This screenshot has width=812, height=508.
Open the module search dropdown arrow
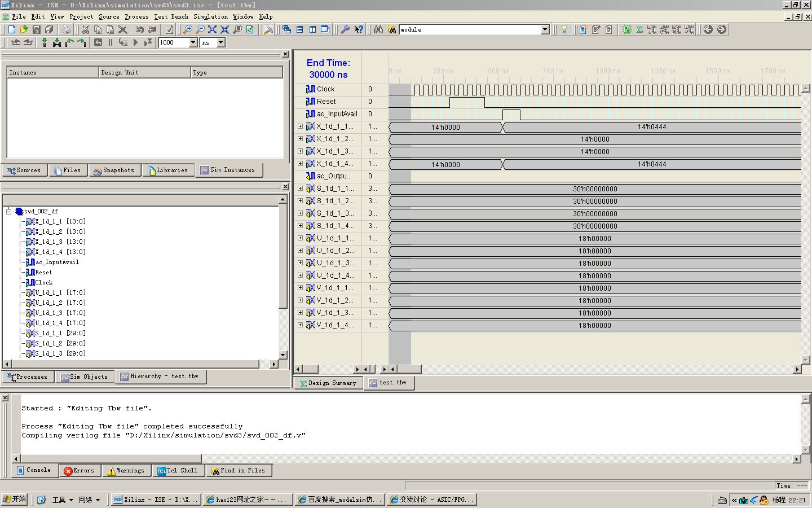click(545, 29)
